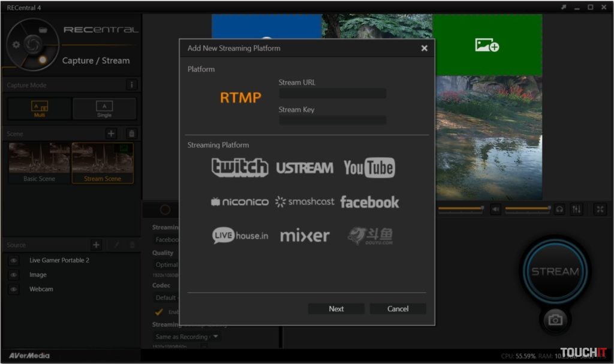
Task: Open the Same as Recording dropdown
Action: (x=186, y=337)
